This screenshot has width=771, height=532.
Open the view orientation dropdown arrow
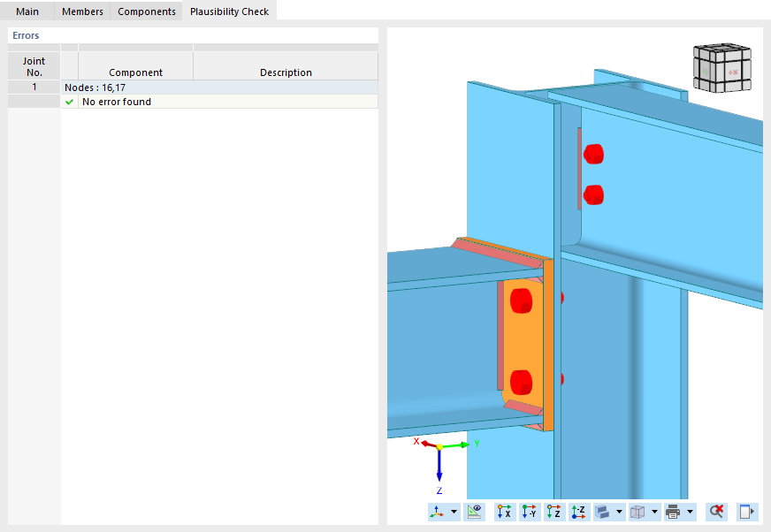click(x=453, y=512)
